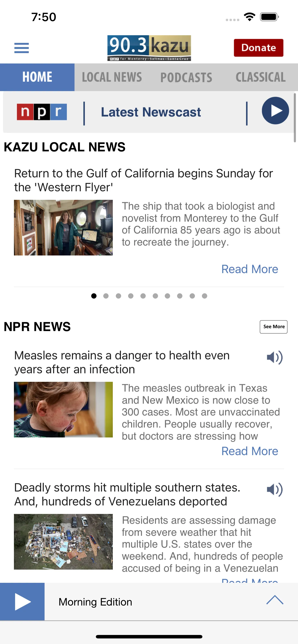The height and width of the screenshot is (644, 298).
Task: Tap the NPR logo in newscast bar
Action: coord(42,112)
